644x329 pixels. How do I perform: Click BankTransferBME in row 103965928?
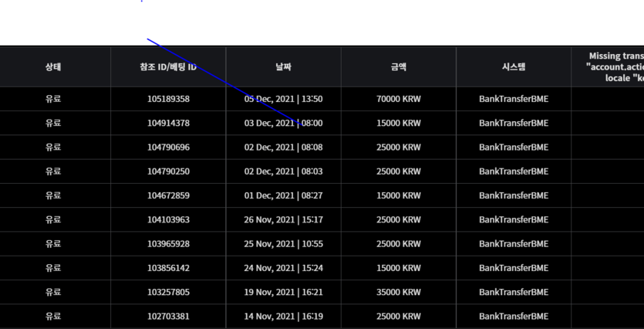tap(514, 244)
